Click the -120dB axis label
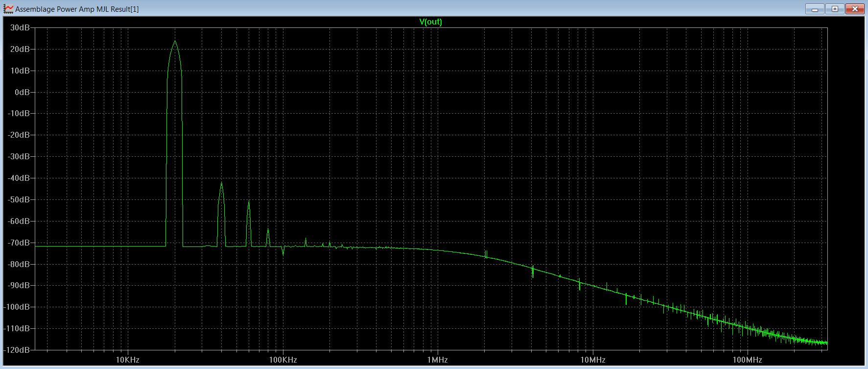This screenshot has height=369, width=868. pyautogui.click(x=17, y=350)
